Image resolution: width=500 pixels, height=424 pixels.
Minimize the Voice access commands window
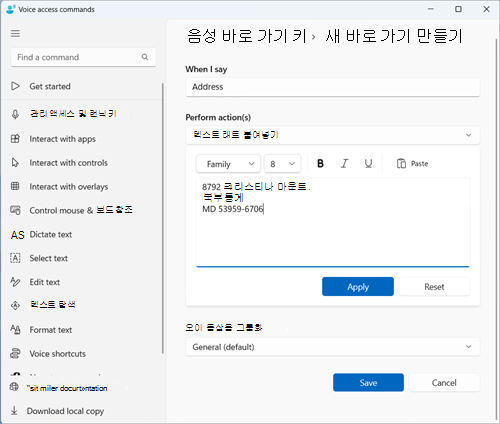[x=431, y=9]
